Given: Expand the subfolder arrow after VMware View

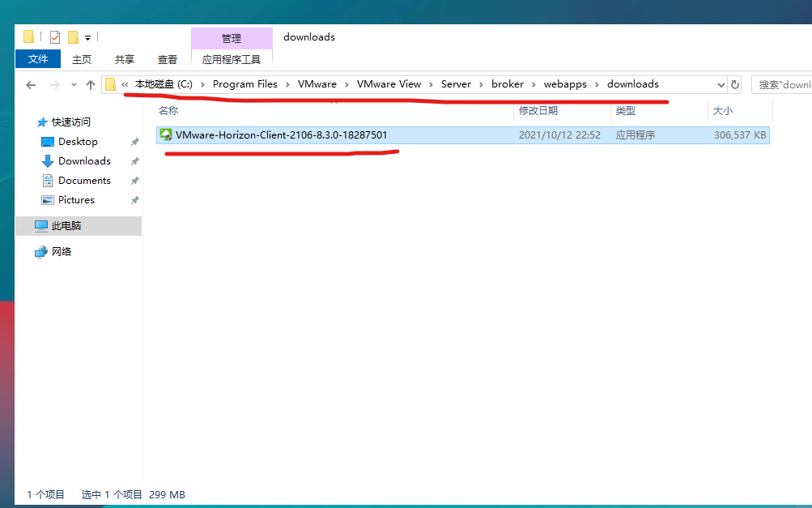Looking at the screenshot, I should [431, 84].
